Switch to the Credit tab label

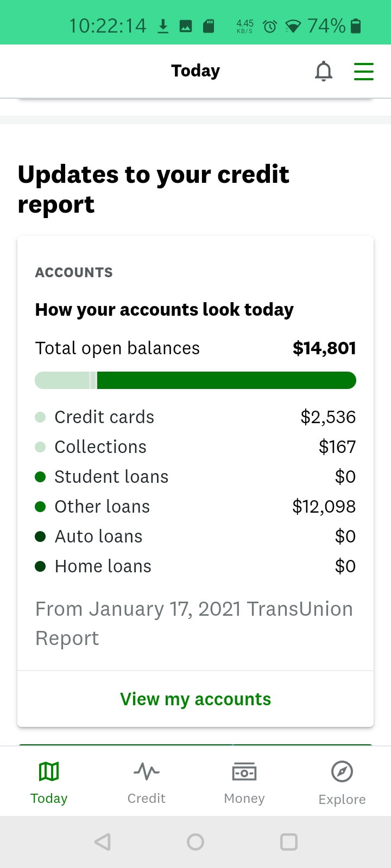[x=147, y=799]
